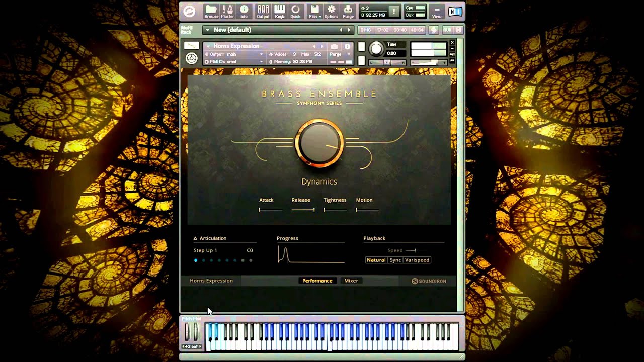The height and width of the screenshot is (362, 644).
Task: Open the Files dropdown menu
Action: tap(314, 11)
